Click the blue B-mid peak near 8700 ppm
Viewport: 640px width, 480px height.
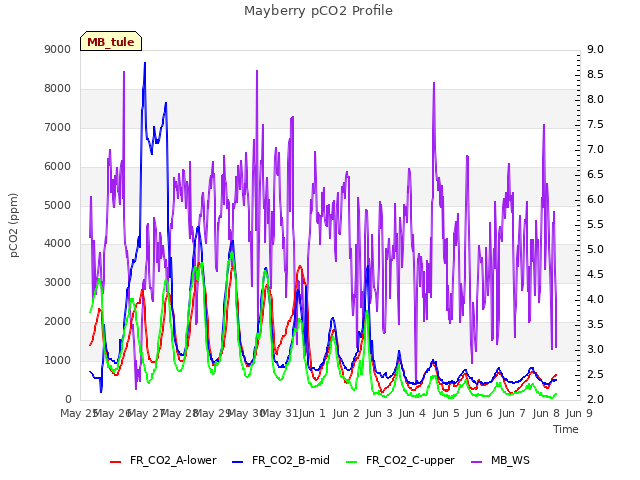coord(145,64)
